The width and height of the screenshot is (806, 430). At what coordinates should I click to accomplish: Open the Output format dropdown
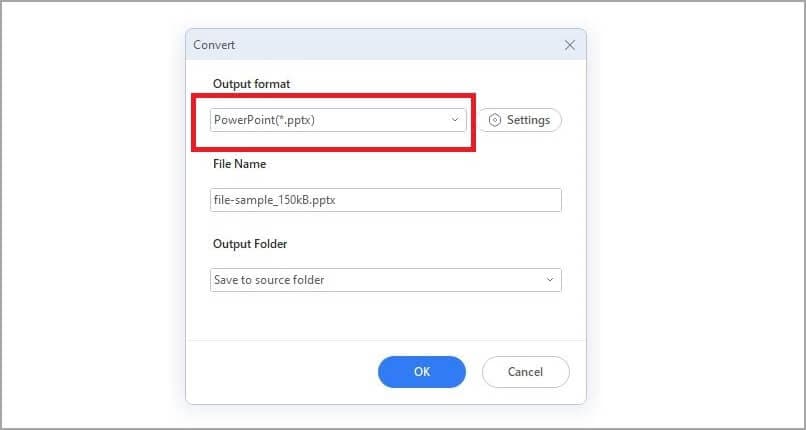coord(338,120)
